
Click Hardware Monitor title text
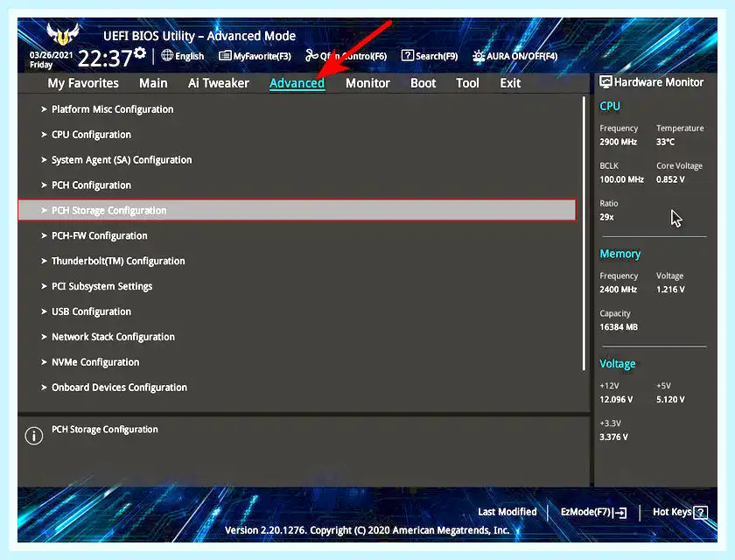pos(659,82)
